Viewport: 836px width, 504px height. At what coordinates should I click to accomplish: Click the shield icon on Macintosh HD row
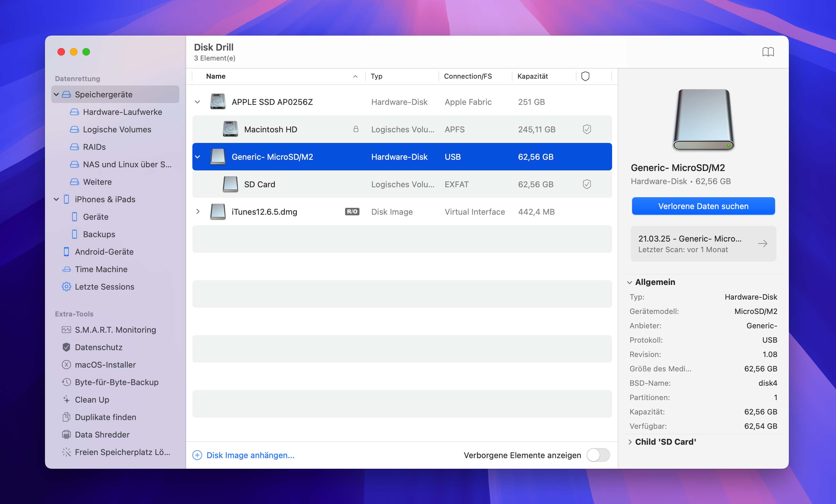(x=586, y=129)
